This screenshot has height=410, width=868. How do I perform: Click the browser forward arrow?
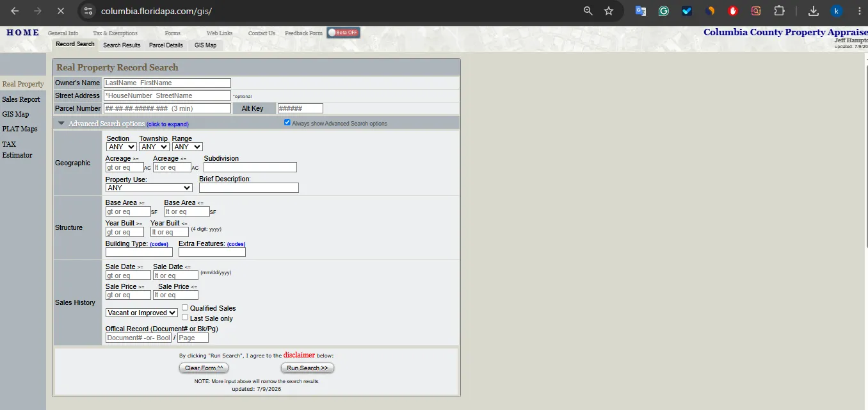click(x=37, y=11)
